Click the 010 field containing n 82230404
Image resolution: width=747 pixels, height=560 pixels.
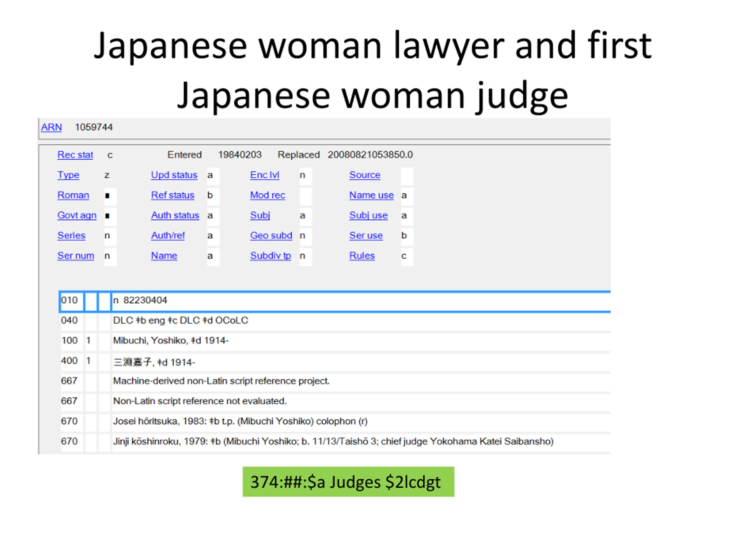tap(361, 301)
